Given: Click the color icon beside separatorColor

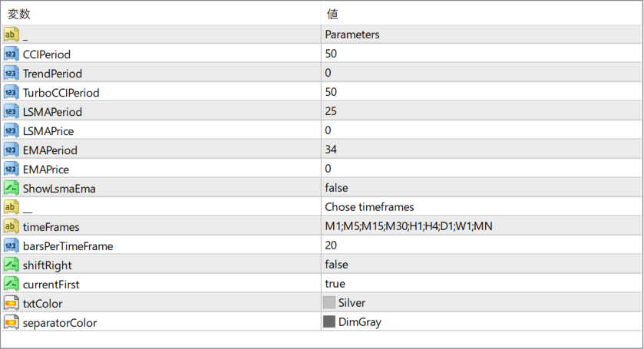Looking at the screenshot, I should tap(11, 322).
